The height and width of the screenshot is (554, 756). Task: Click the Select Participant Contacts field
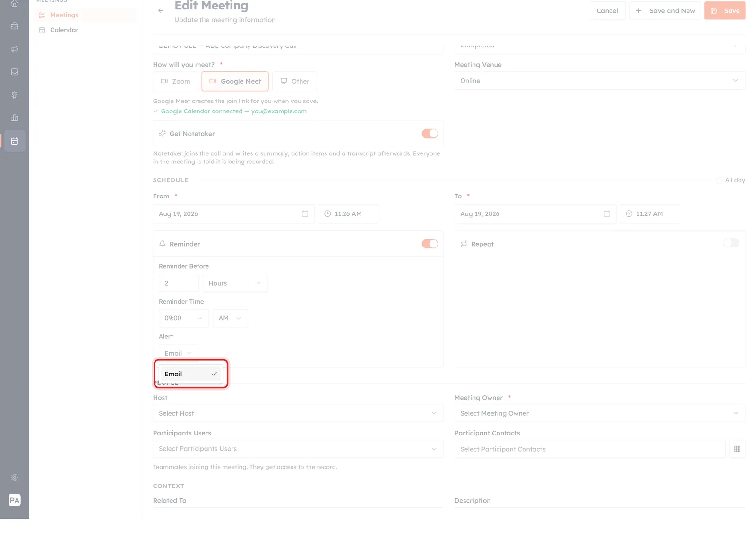coord(590,449)
